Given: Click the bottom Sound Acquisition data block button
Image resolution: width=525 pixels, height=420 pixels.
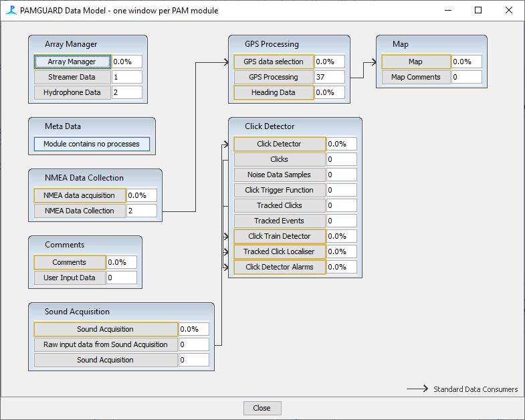Looking at the screenshot, I should (x=106, y=360).
